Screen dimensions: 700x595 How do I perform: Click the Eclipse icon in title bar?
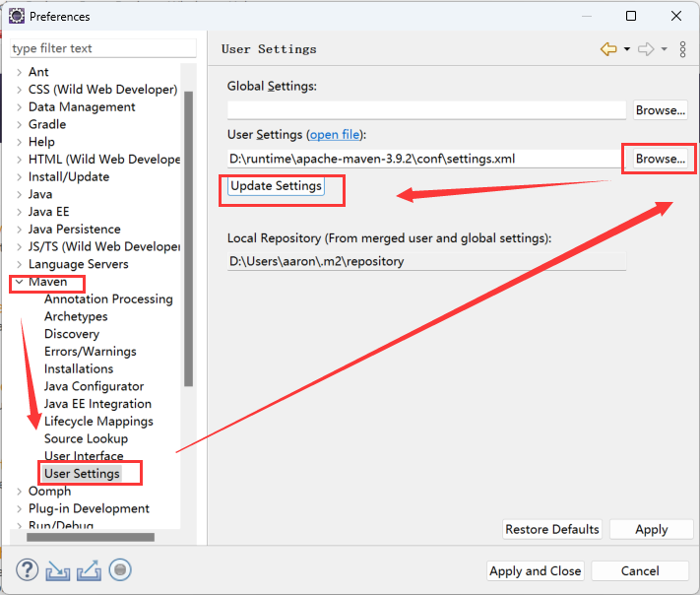17,16
